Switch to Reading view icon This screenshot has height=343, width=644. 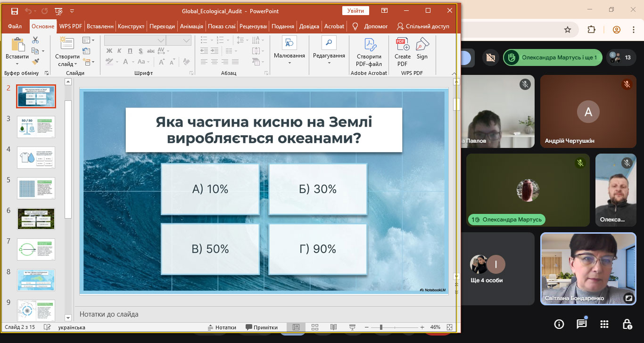pos(333,327)
